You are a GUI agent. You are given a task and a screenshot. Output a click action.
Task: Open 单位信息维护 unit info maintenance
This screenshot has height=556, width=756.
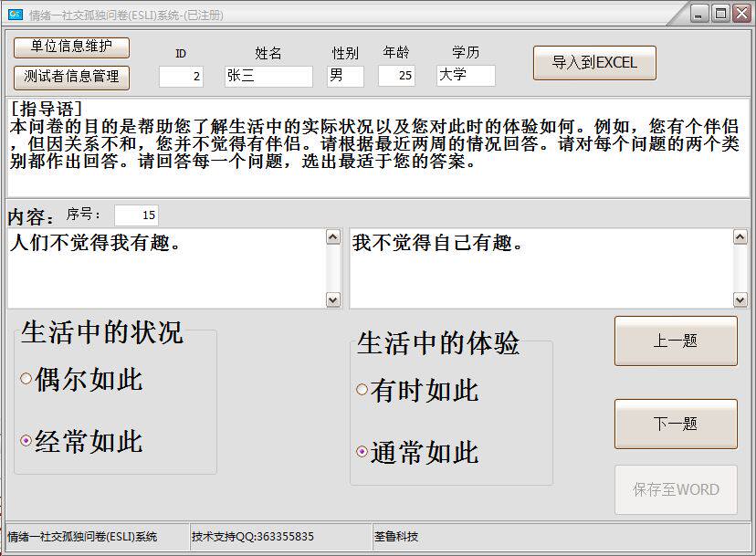71,47
